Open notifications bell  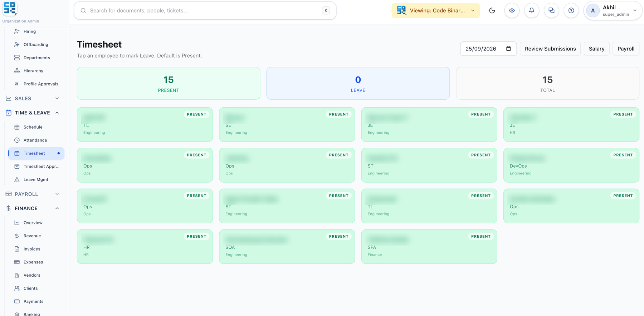click(532, 11)
